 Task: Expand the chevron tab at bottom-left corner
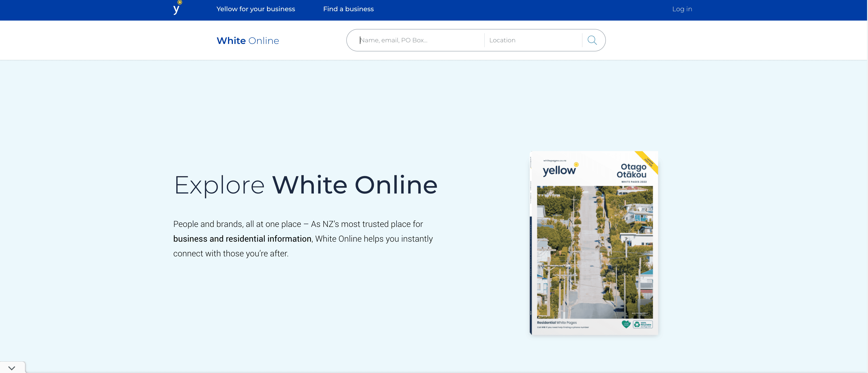pos(12,368)
